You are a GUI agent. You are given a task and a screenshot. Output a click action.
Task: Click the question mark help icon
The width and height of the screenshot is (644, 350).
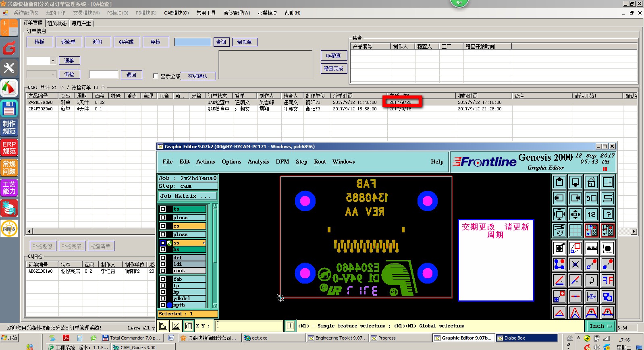coord(608,214)
